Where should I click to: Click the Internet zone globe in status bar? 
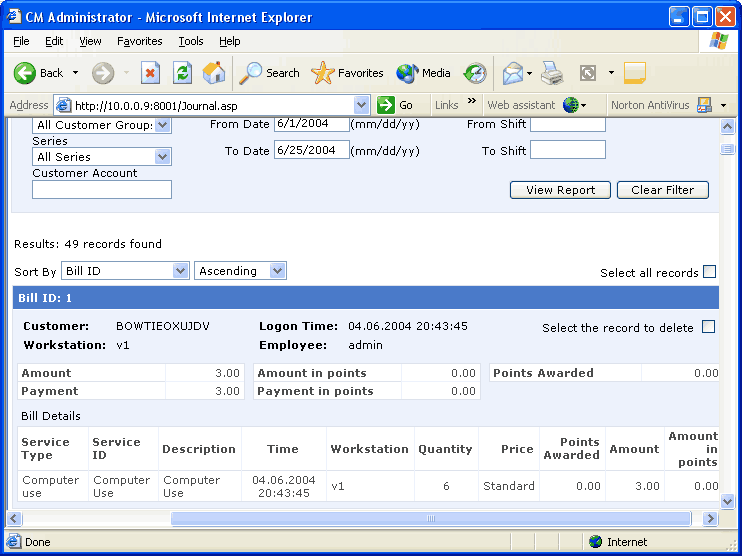pyautogui.click(x=596, y=541)
